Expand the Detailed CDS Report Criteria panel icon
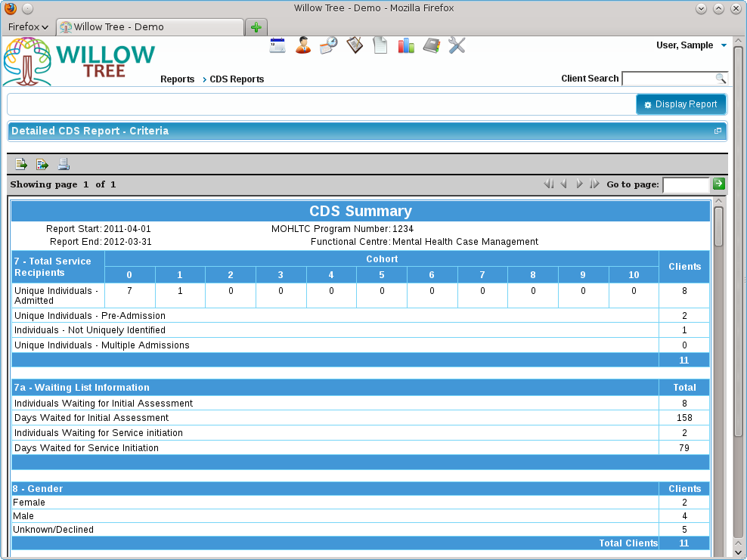The image size is (747, 560). [x=718, y=131]
